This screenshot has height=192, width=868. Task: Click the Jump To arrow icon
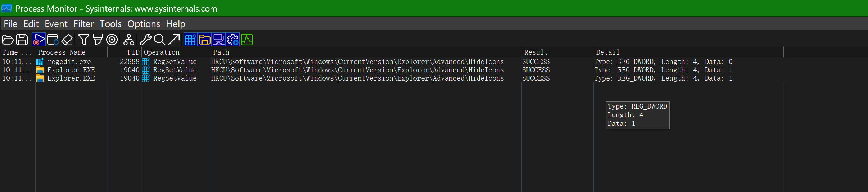point(174,40)
